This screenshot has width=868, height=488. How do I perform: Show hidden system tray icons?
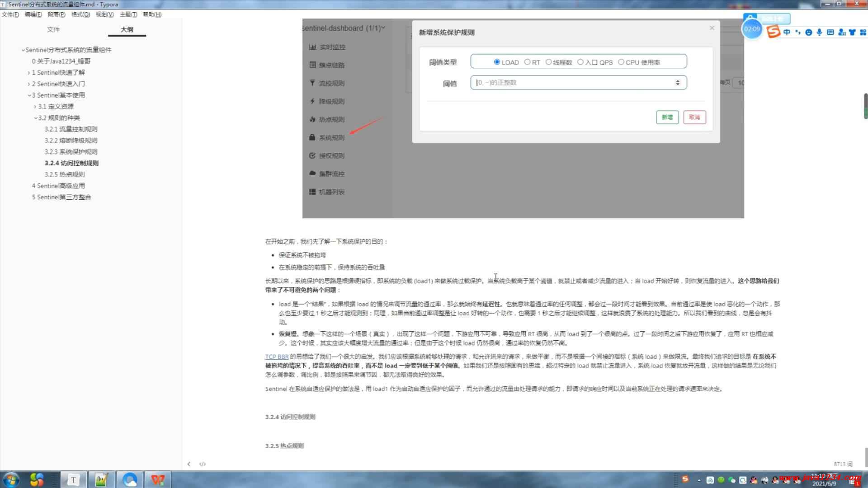699,480
